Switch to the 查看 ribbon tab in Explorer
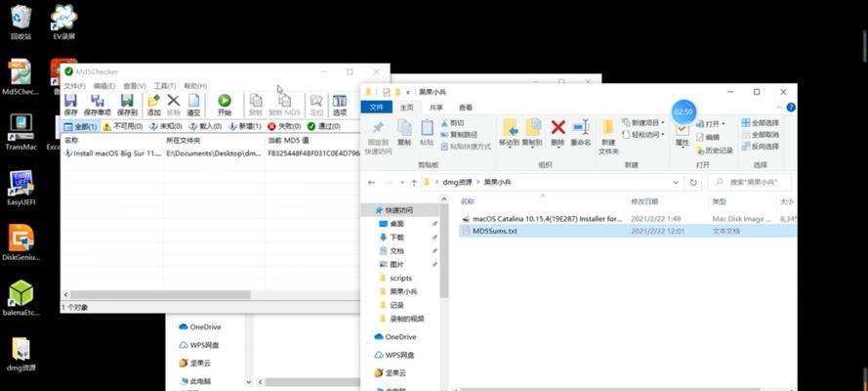This screenshot has width=868, height=391. 466,108
